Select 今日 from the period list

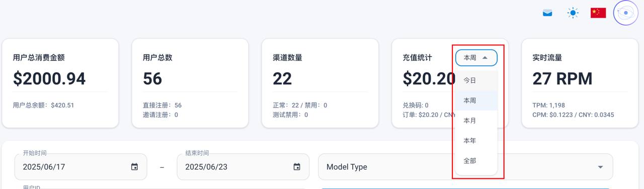point(476,80)
